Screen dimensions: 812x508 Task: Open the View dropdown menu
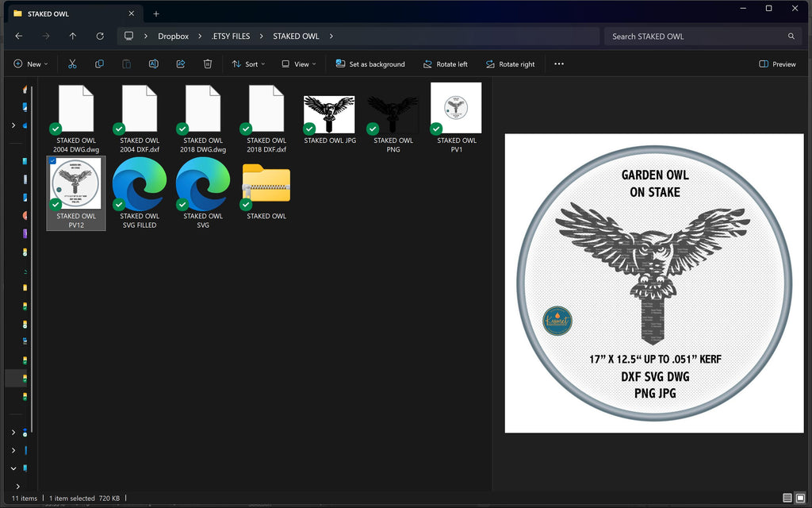pos(298,64)
